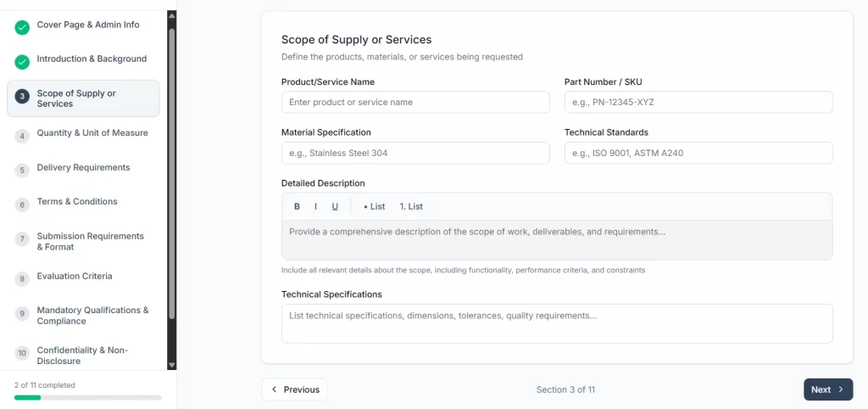Click the Cover Page completed checkmark icon
Screen dimensions: 868x409
coord(22,27)
